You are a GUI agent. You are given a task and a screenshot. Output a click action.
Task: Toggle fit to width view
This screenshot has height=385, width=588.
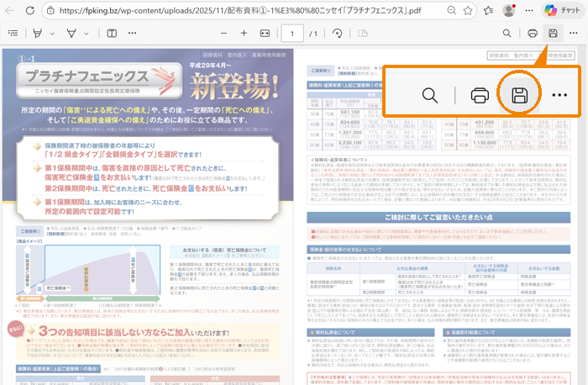click(x=265, y=34)
